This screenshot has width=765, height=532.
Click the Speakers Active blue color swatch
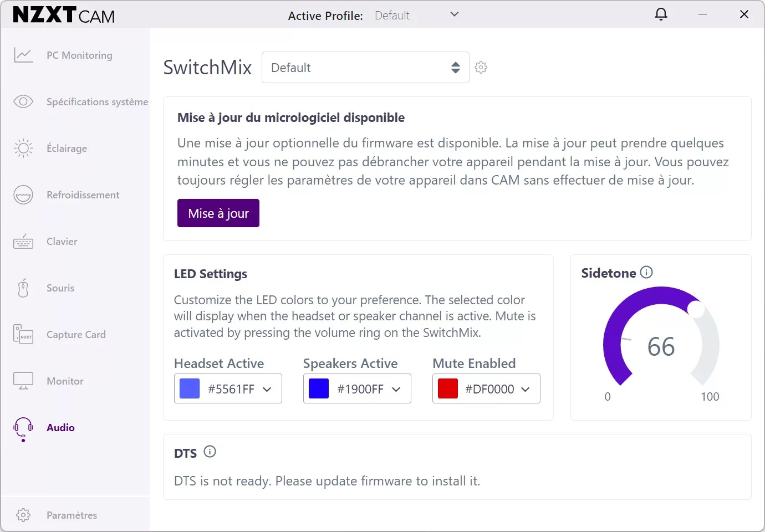click(x=319, y=389)
